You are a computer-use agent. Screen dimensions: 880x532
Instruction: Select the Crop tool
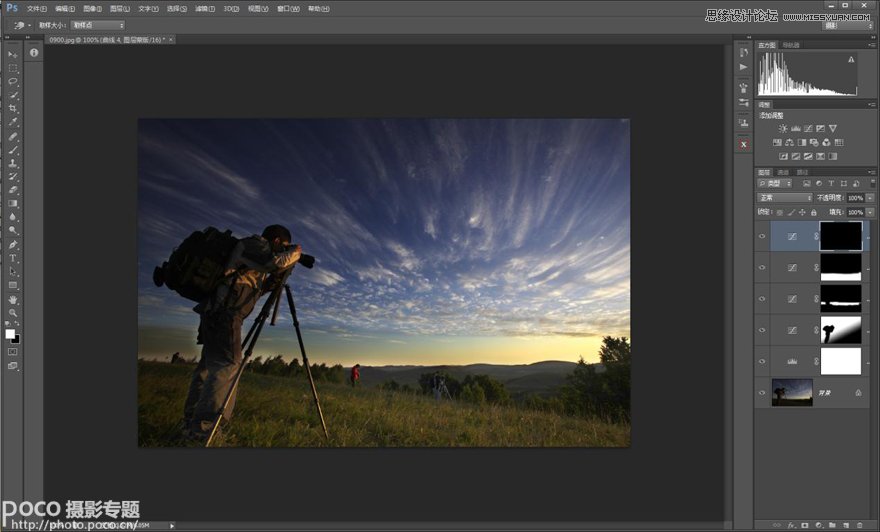[13, 108]
